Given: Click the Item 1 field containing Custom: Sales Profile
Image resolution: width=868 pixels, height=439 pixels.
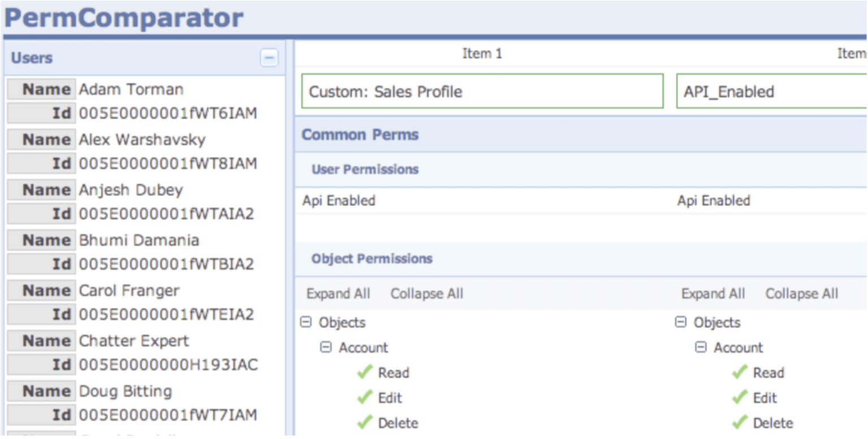Looking at the screenshot, I should [483, 91].
